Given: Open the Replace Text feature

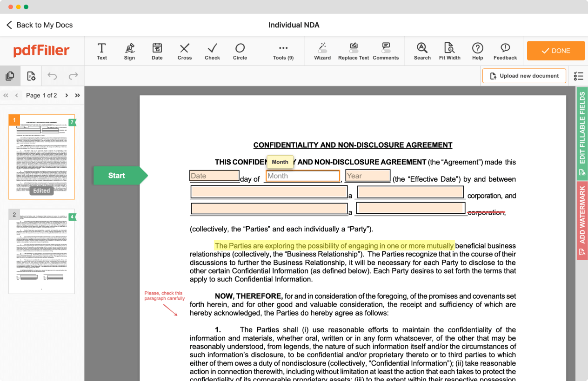Looking at the screenshot, I should 354,51.
